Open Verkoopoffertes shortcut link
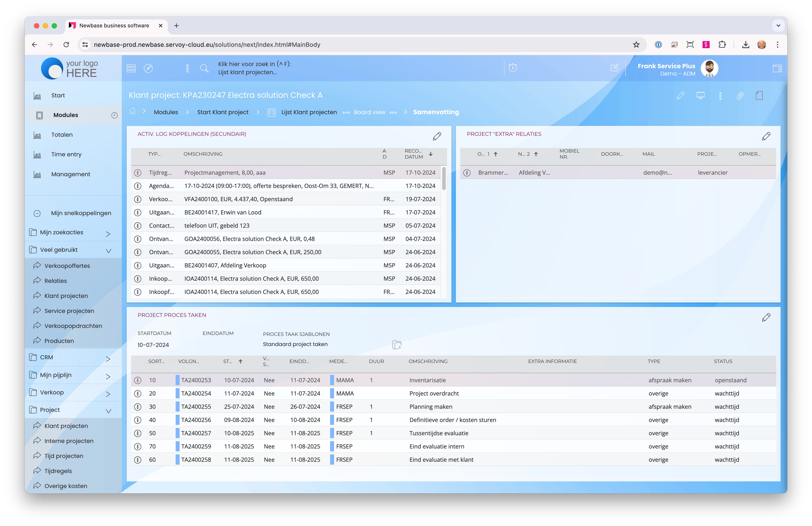Image resolution: width=812 pixels, height=526 pixels. [67, 266]
